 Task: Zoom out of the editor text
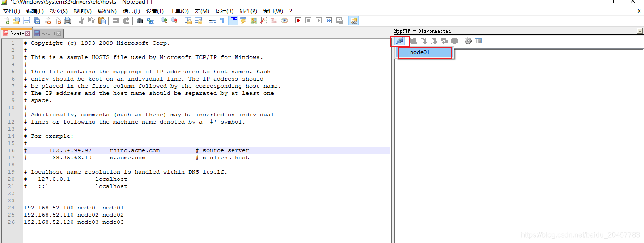click(174, 21)
